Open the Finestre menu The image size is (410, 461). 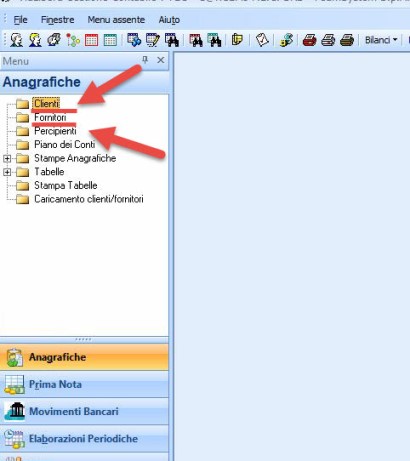58,20
